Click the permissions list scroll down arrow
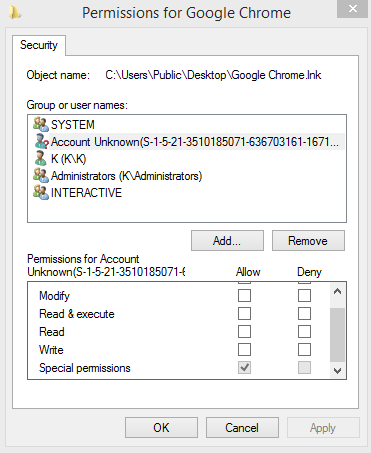This screenshot has height=453, width=371. (x=337, y=371)
